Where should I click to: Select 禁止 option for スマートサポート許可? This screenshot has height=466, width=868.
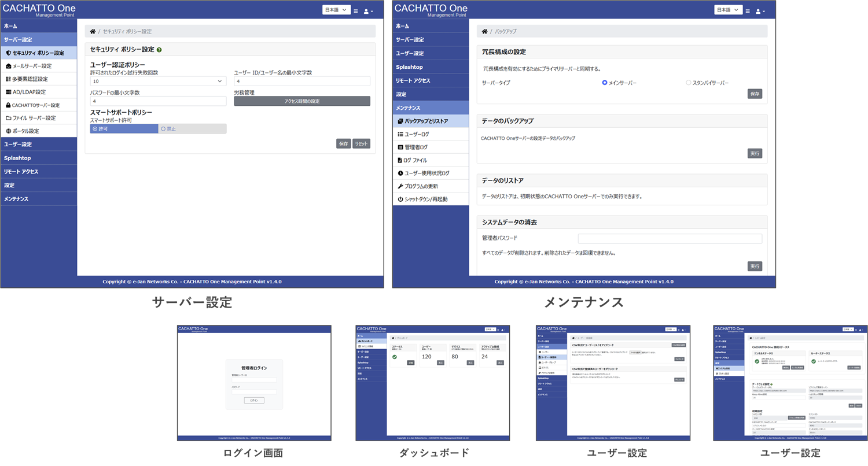(192, 129)
